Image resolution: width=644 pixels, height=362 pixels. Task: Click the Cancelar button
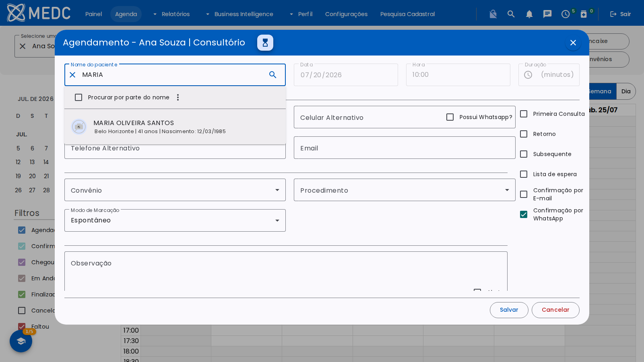click(x=555, y=310)
